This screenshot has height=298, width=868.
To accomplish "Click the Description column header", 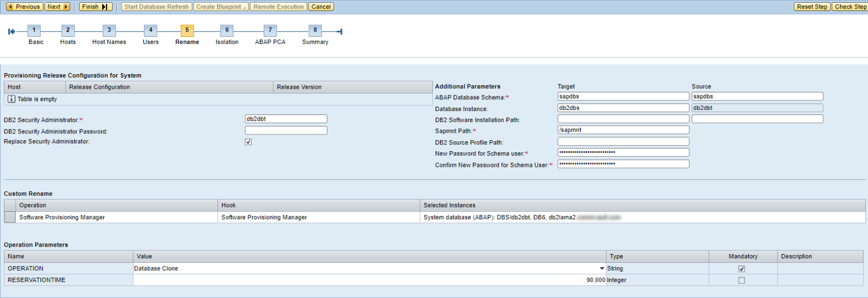I will click(821, 257).
